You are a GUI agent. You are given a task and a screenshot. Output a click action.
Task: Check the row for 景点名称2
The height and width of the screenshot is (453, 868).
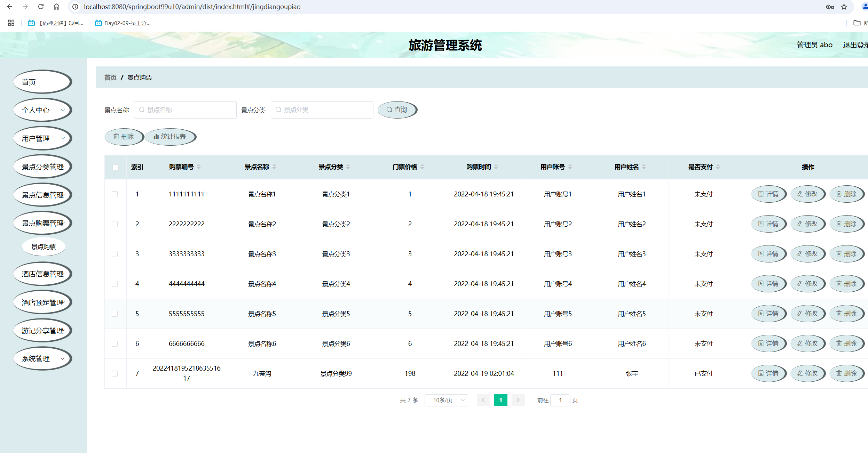point(115,224)
